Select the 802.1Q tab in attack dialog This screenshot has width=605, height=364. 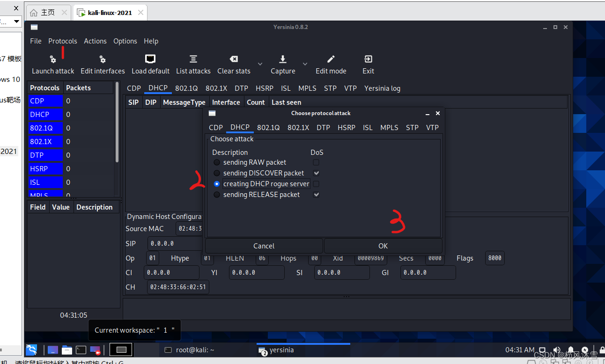coord(268,127)
